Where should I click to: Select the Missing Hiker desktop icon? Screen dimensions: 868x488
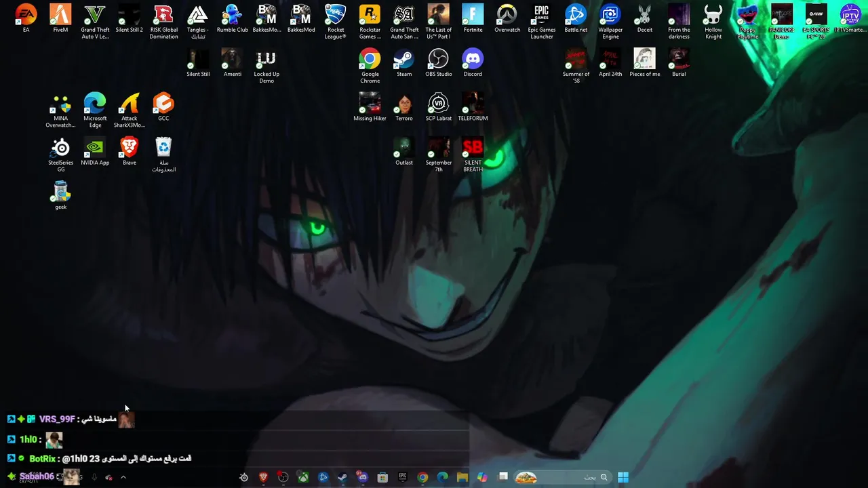pyautogui.click(x=370, y=107)
